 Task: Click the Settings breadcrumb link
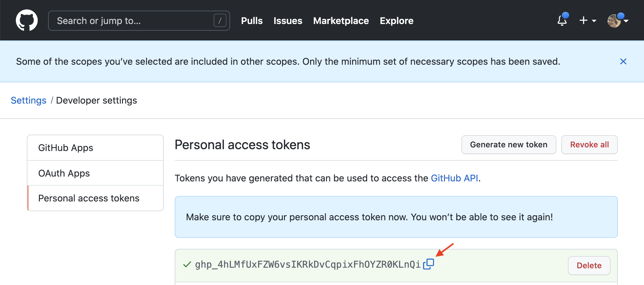29,100
